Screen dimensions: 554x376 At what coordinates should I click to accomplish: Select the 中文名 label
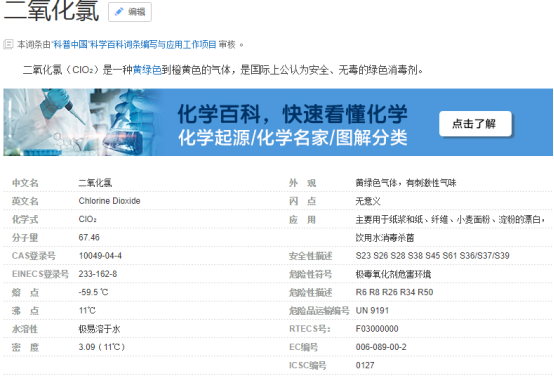click(x=25, y=183)
